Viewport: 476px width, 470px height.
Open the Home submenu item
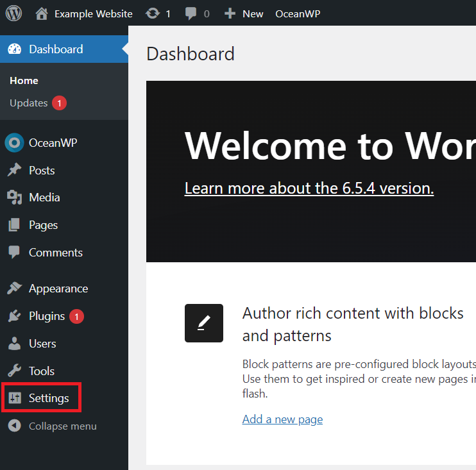click(24, 81)
